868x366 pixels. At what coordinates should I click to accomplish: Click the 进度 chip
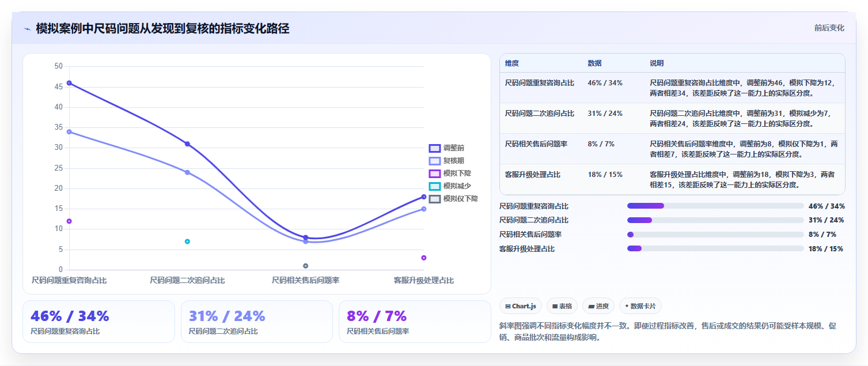(x=598, y=306)
